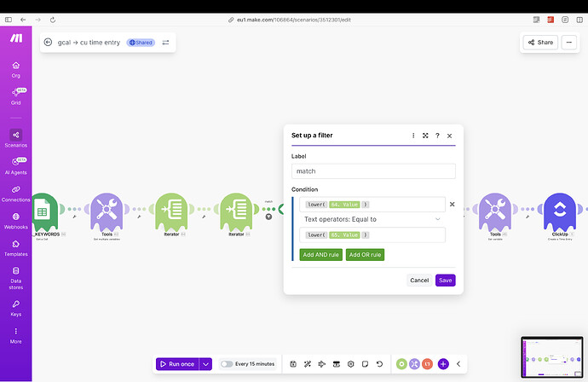The height and width of the screenshot is (382, 588).
Task: Open the Text operators: Equal to dropdown
Action: tap(372, 219)
